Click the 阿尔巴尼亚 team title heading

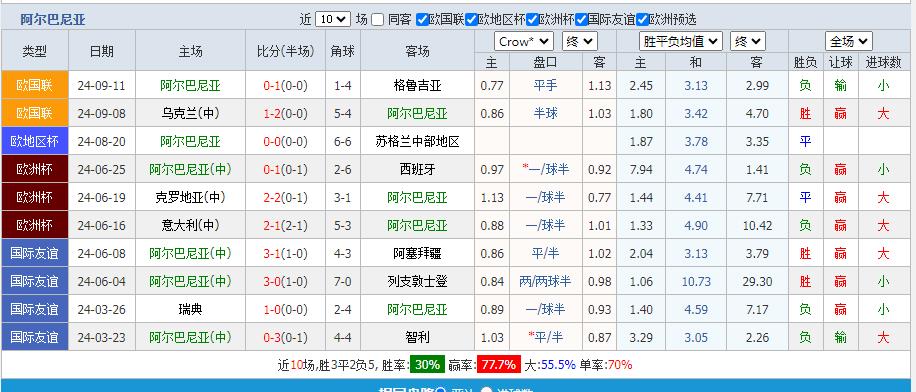point(53,20)
